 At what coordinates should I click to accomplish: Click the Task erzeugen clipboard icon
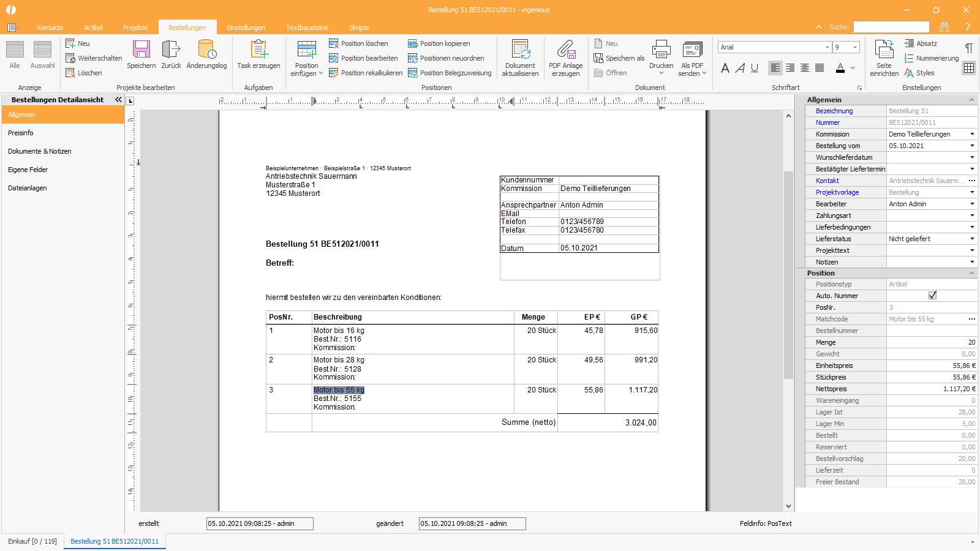[x=258, y=50]
